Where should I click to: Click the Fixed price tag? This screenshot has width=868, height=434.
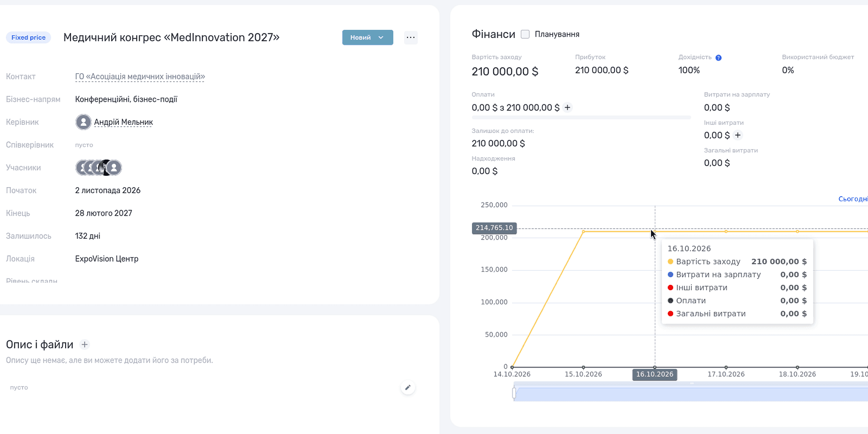[28, 38]
